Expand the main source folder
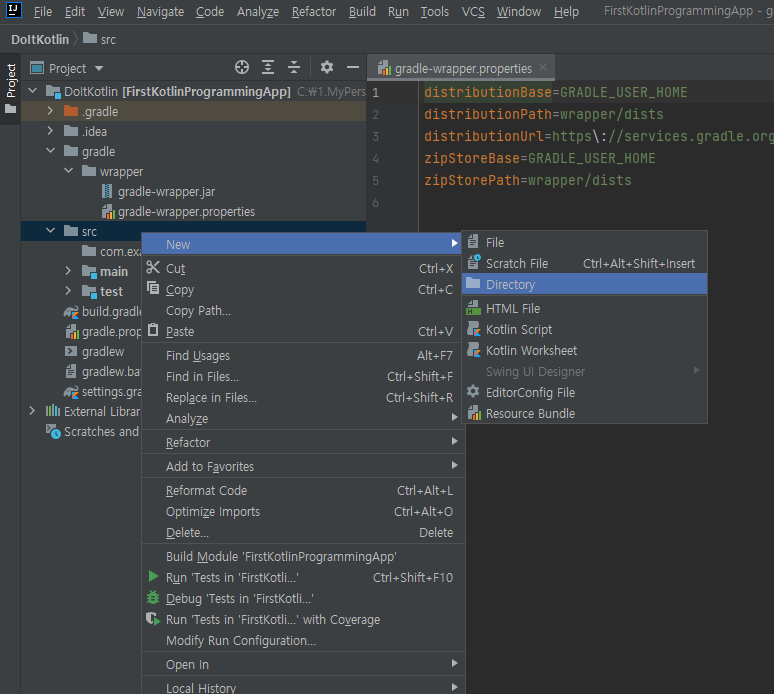The height and width of the screenshot is (694, 774). click(x=69, y=271)
